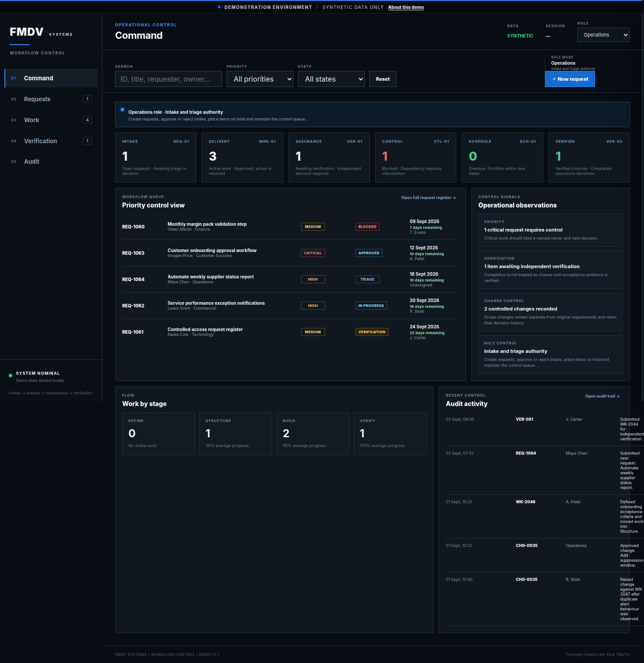The height and width of the screenshot is (663, 644).
Task: Expand the All priorities filter dropdown
Action: [x=260, y=79]
